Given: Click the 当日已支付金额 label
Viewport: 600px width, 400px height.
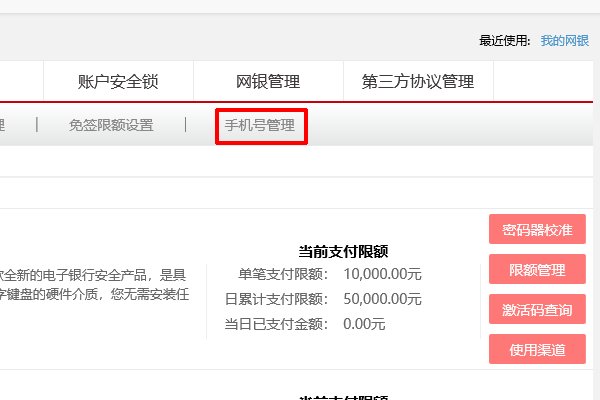Looking at the screenshot, I should click(x=277, y=324).
